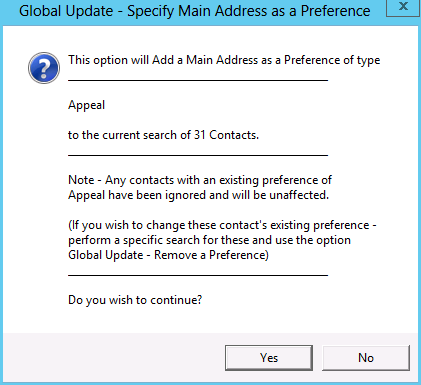Click the 'Remove a Preference)' text

211,255
